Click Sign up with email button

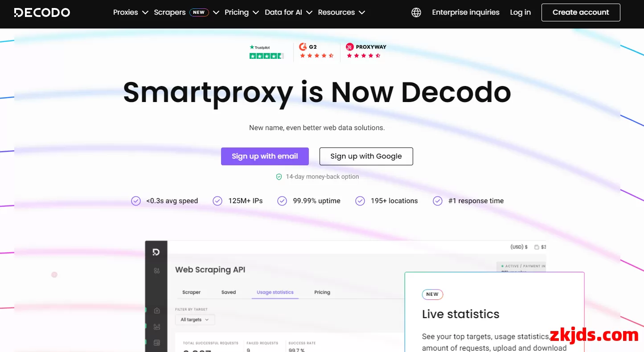265,156
